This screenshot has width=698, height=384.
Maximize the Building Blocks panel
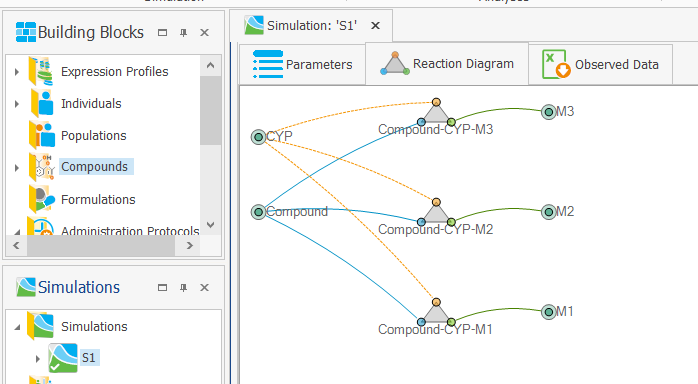[x=162, y=32]
